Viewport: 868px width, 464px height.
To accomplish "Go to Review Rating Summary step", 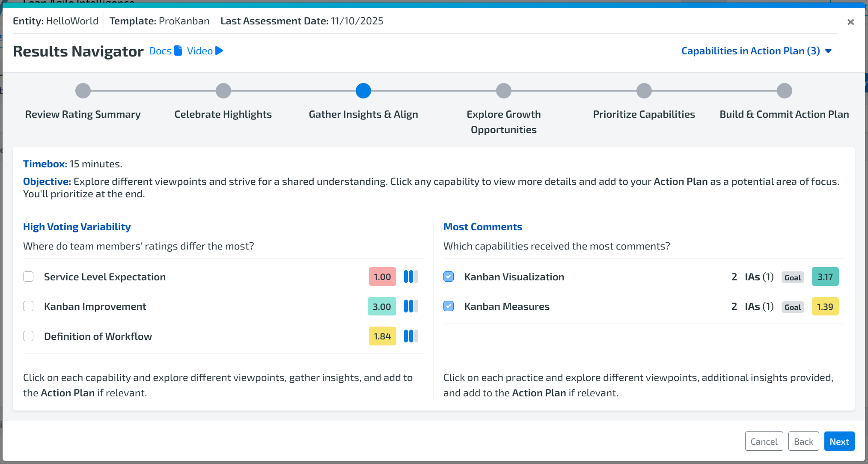I will point(83,91).
